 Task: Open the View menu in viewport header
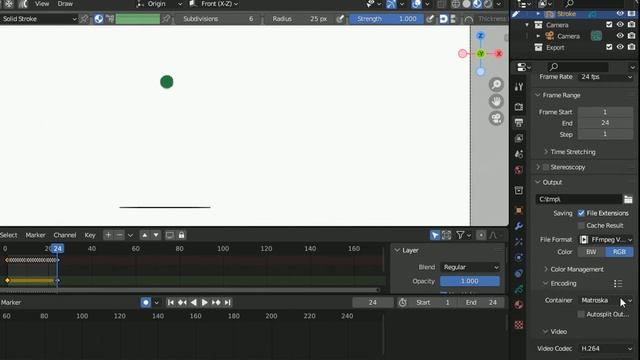[42, 4]
